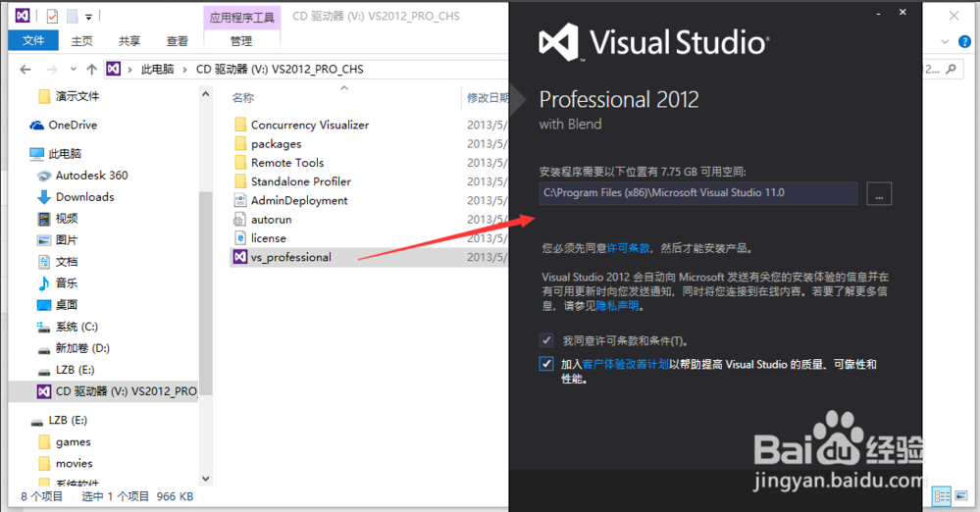Select the 应用程序工具 contextual tab
Image resolution: width=980 pixels, height=512 pixels.
point(242,17)
